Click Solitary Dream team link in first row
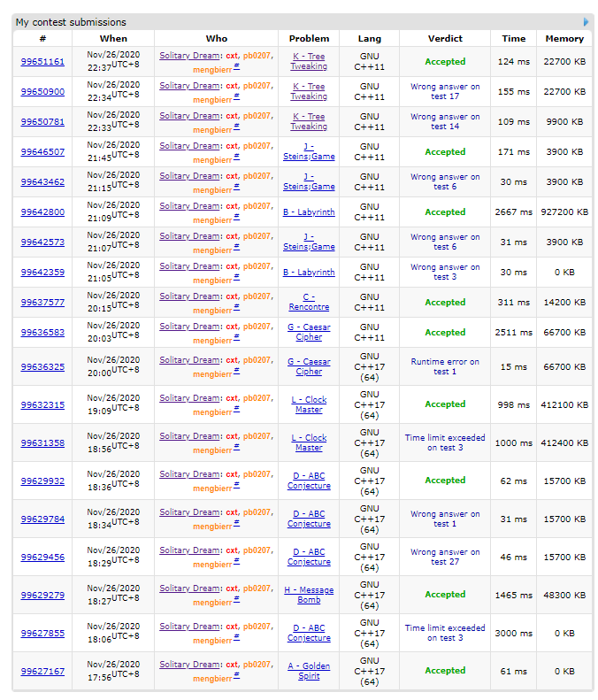The width and height of the screenshot is (598, 700). pyautogui.click(x=189, y=55)
